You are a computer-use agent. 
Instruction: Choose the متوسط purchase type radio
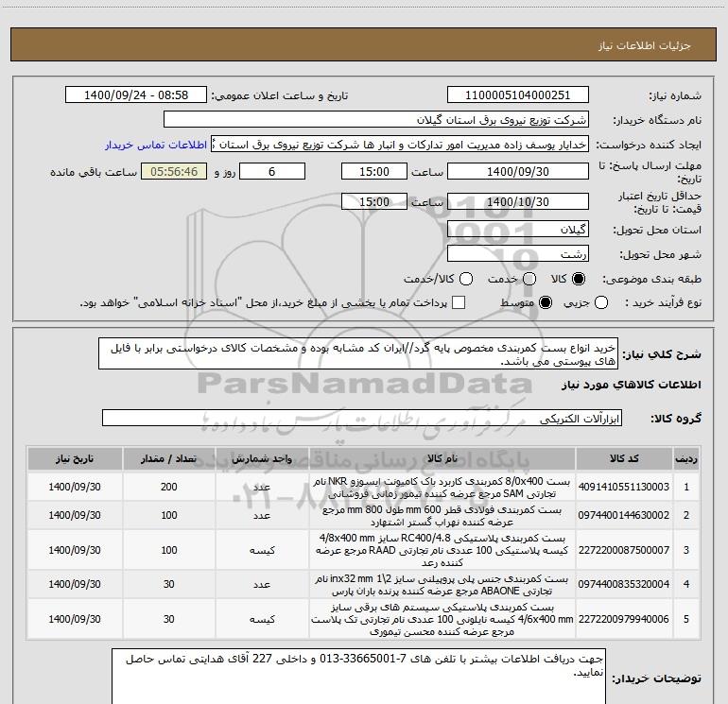click(546, 302)
